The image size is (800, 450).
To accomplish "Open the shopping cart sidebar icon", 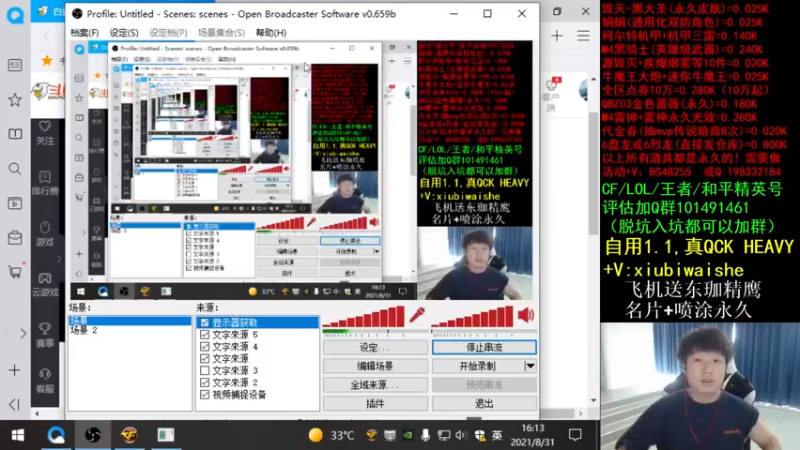I will tap(15, 272).
